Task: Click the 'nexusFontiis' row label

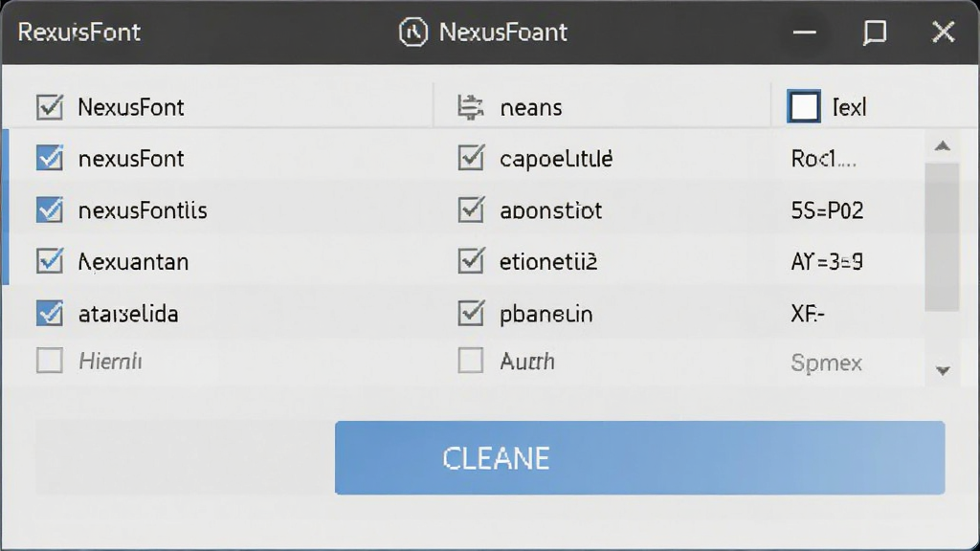Action: point(143,210)
